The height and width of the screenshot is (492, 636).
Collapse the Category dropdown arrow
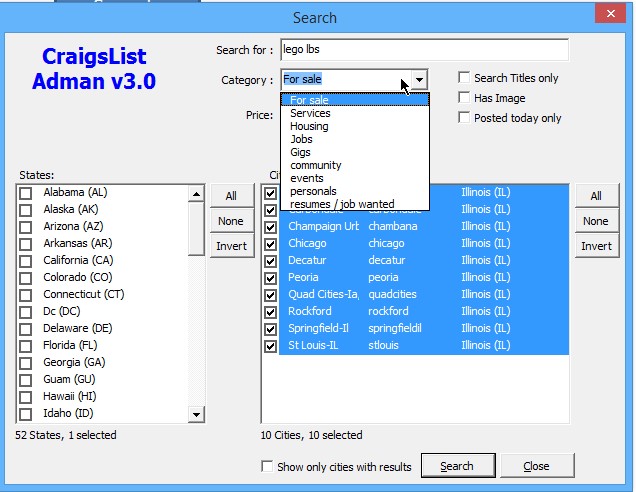tap(419, 79)
